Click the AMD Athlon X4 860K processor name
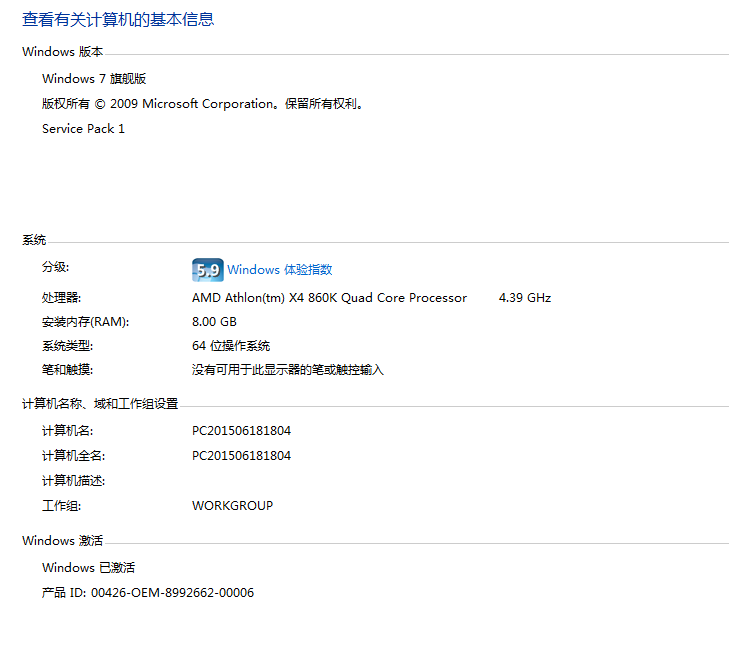Image resolution: width=729 pixels, height=654 pixels. [329, 297]
